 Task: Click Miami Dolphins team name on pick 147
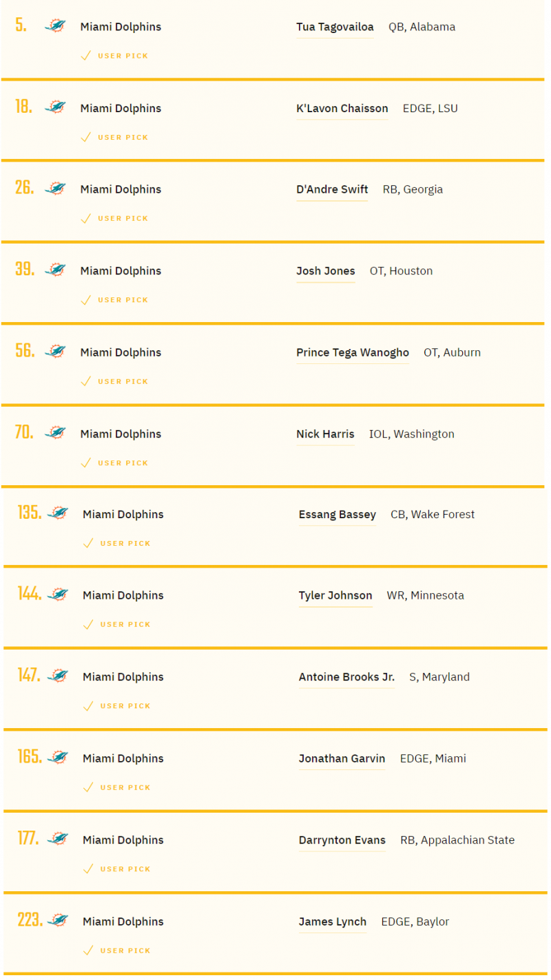(x=123, y=677)
